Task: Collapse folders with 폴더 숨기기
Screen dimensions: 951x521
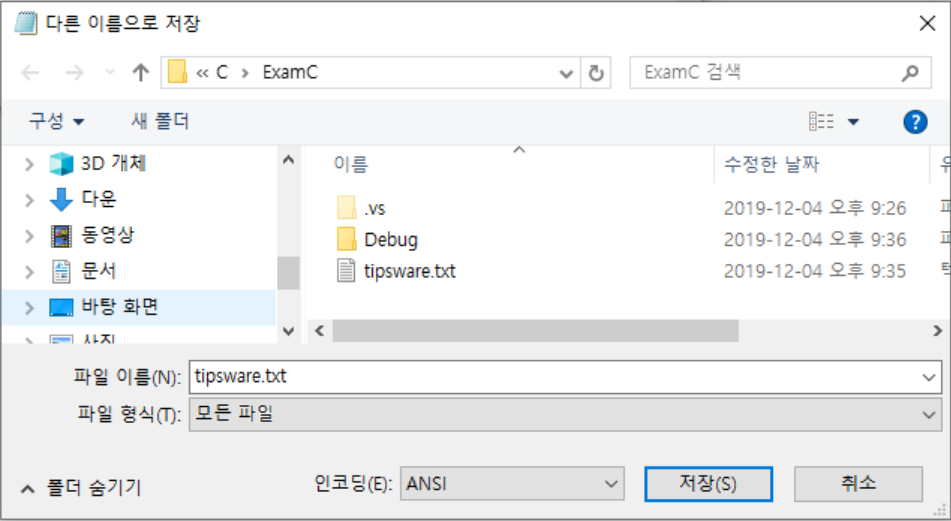Action: 81,488
